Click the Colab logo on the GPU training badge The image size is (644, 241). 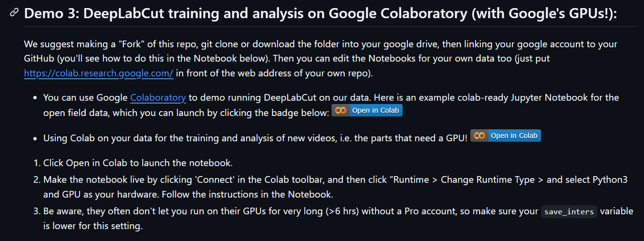tap(480, 136)
